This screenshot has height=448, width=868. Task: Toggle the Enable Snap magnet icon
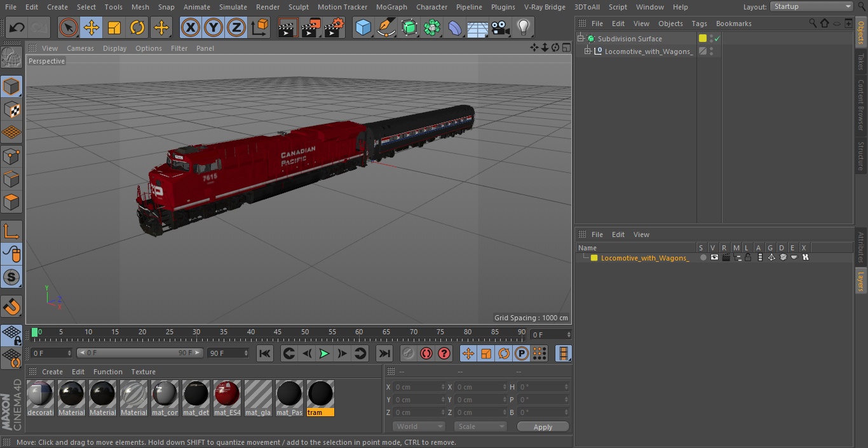point(11,306)
